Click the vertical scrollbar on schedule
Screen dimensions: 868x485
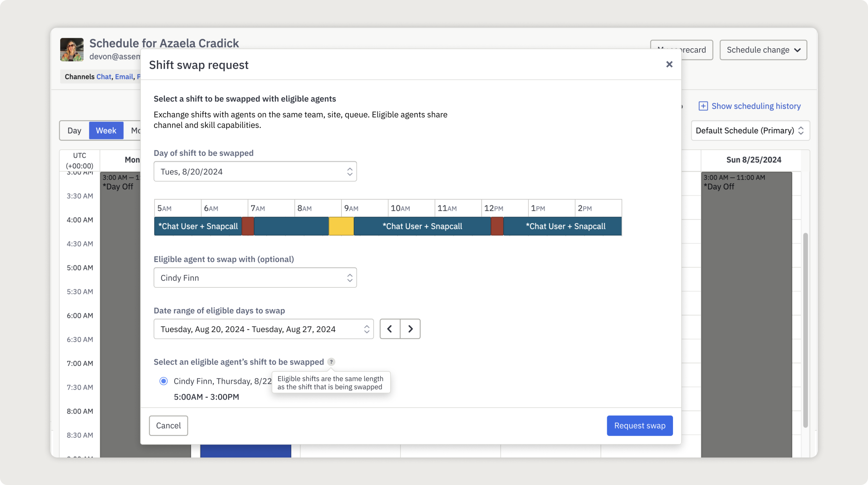click(x=805, y=330)
